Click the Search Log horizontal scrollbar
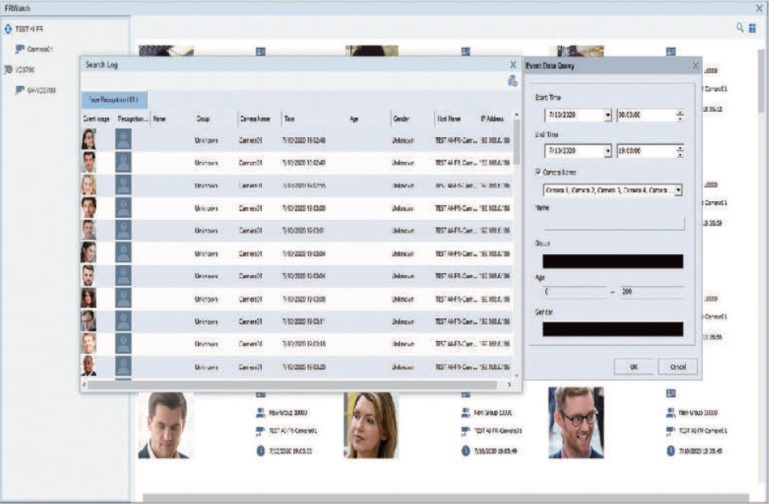Viewport: 769px width, 504px height. click(x=292, y=385)
